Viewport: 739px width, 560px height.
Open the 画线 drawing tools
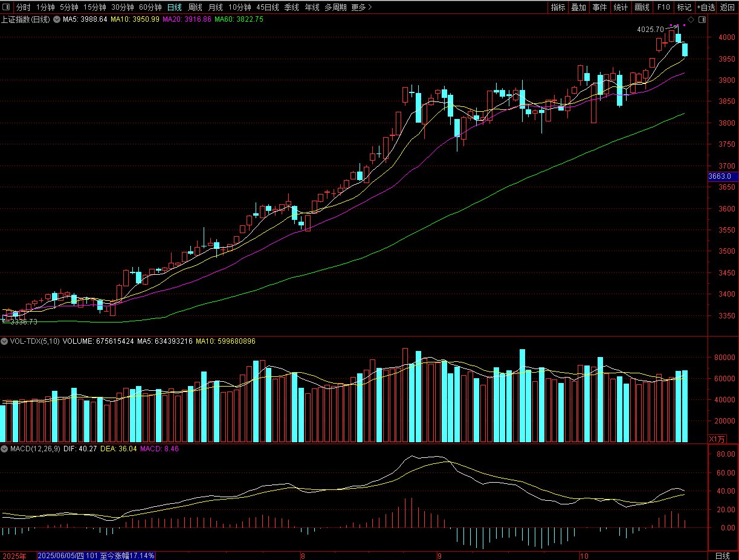[642, 7]
